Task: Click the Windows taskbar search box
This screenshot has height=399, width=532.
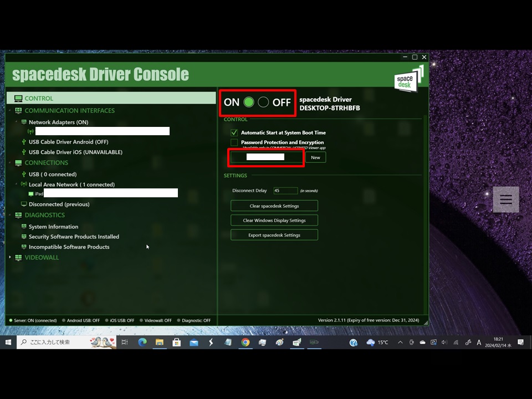Action: pos(66,342)
